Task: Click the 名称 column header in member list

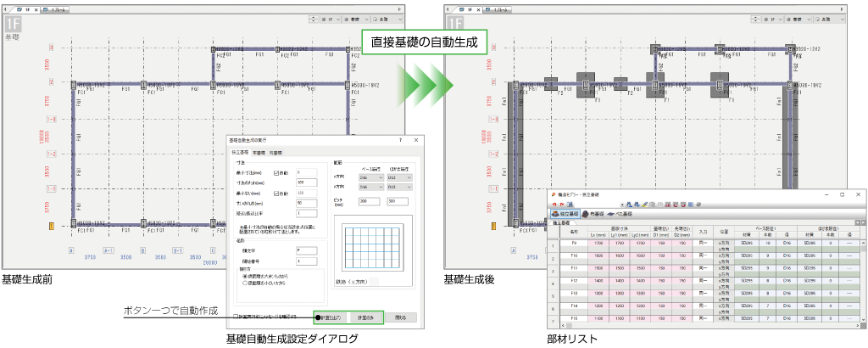Action: click(574, 232)
